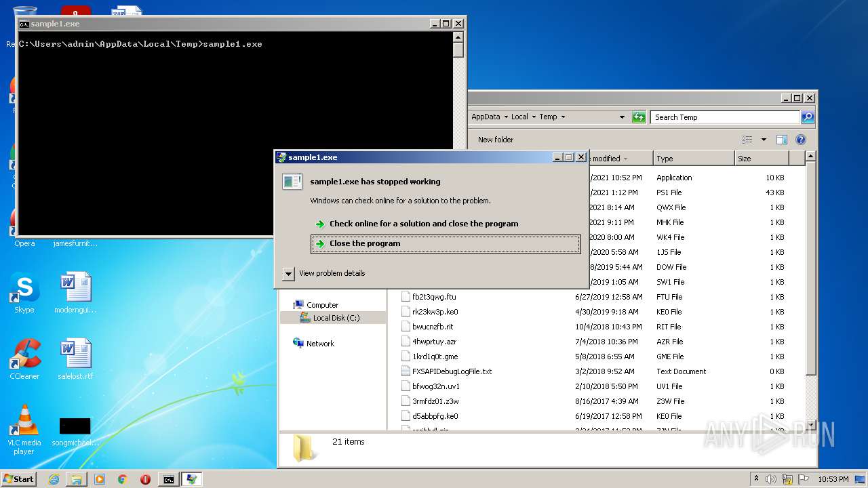The width and height of the screenshot is (868, 488).
Task: Click the Application type cell
Action: (x=674, y=178)
